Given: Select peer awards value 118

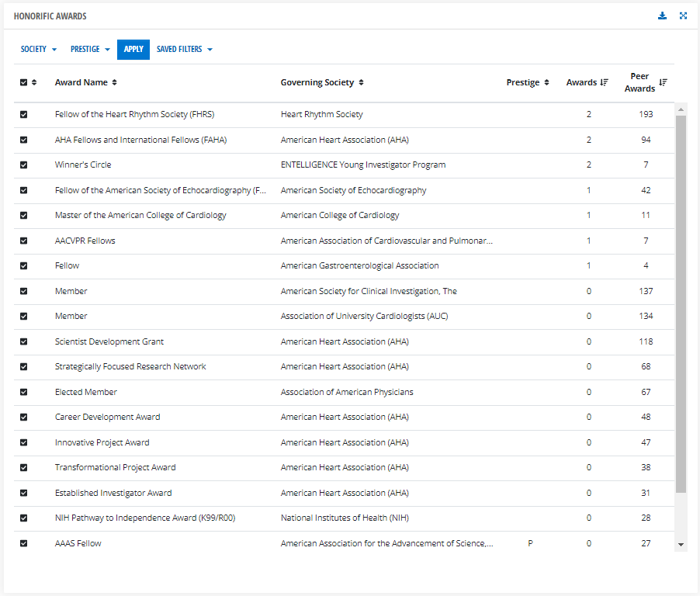Looking at the screenshot, I should [x=646, y=341].
